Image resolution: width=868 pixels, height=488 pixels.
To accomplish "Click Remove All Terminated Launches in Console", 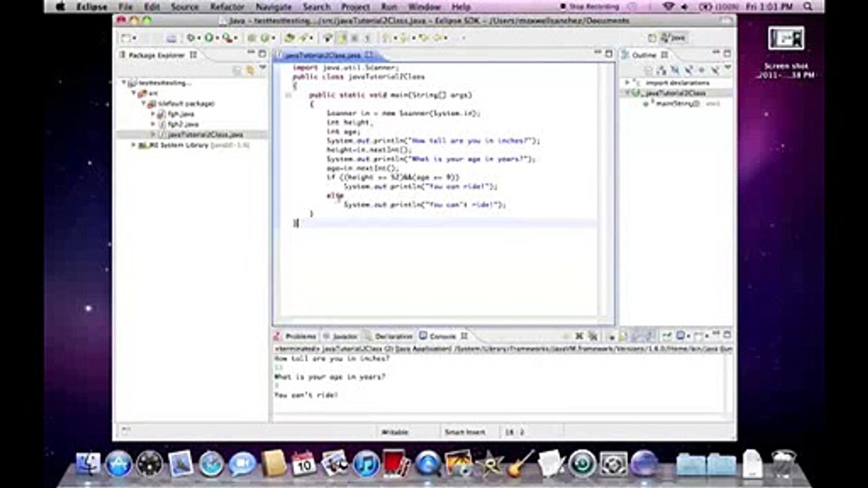I will tap(593, 335).
